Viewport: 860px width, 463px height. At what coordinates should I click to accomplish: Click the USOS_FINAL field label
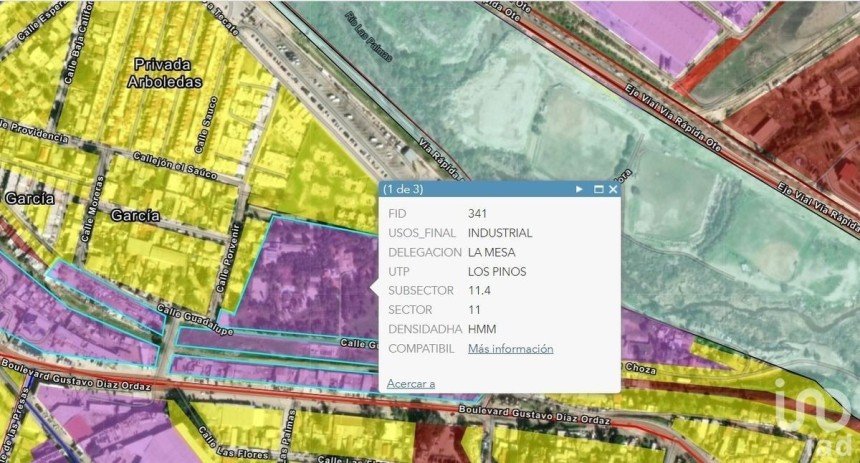[422, 233]
